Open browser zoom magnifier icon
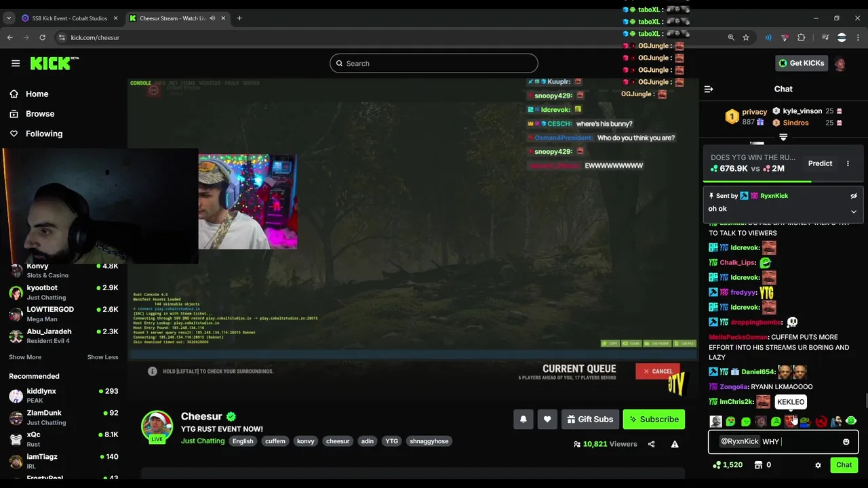The height and width of the screenshot is (488, 868). (x=731, y=37)
